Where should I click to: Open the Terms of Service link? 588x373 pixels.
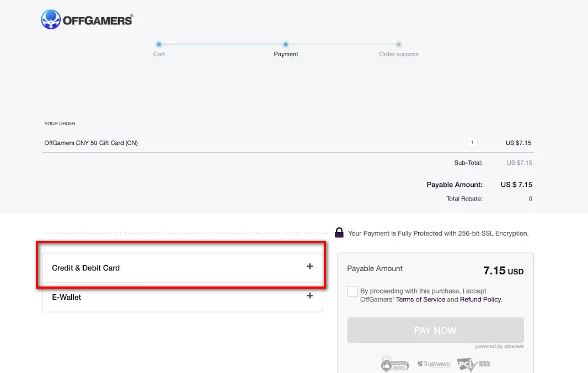pyautogui.click(x=420, y=300)
